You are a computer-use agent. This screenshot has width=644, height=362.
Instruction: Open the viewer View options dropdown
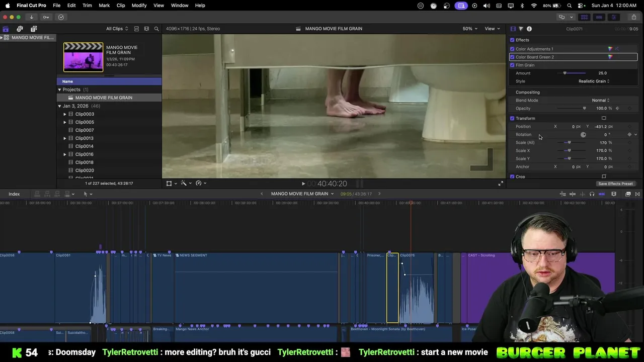point(492,29)
